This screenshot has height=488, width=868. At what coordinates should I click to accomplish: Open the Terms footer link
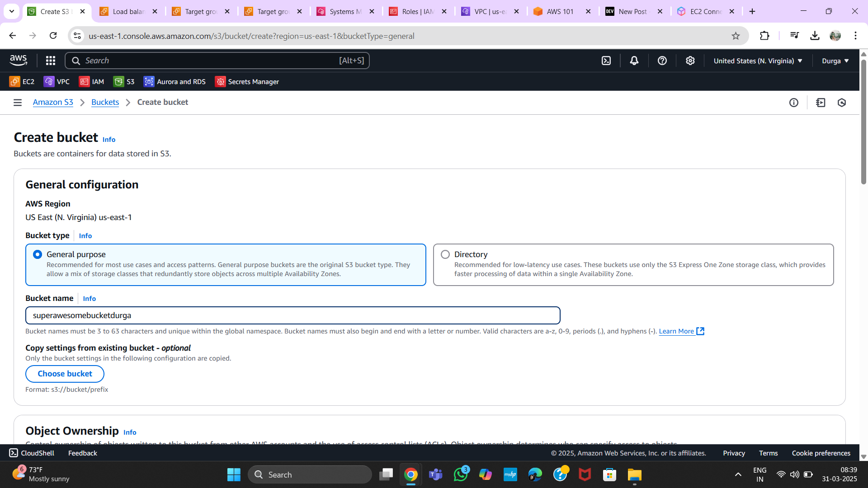tap(768, 453)
